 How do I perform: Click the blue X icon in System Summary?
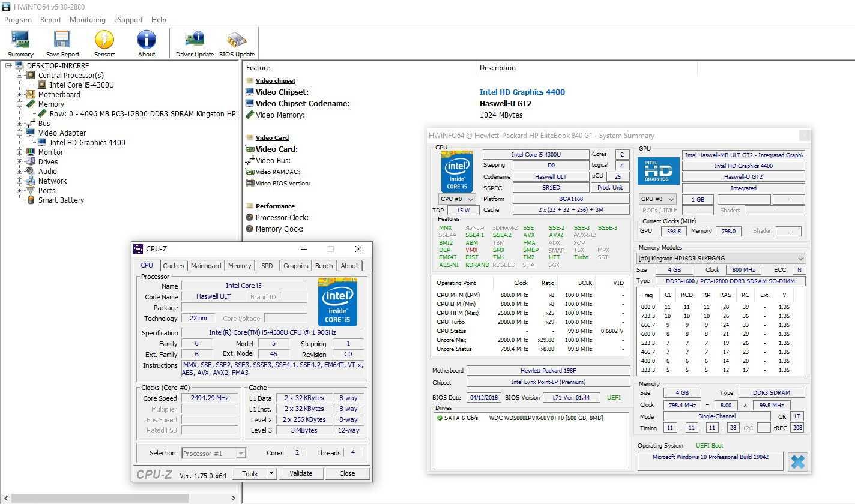point(797,462)
